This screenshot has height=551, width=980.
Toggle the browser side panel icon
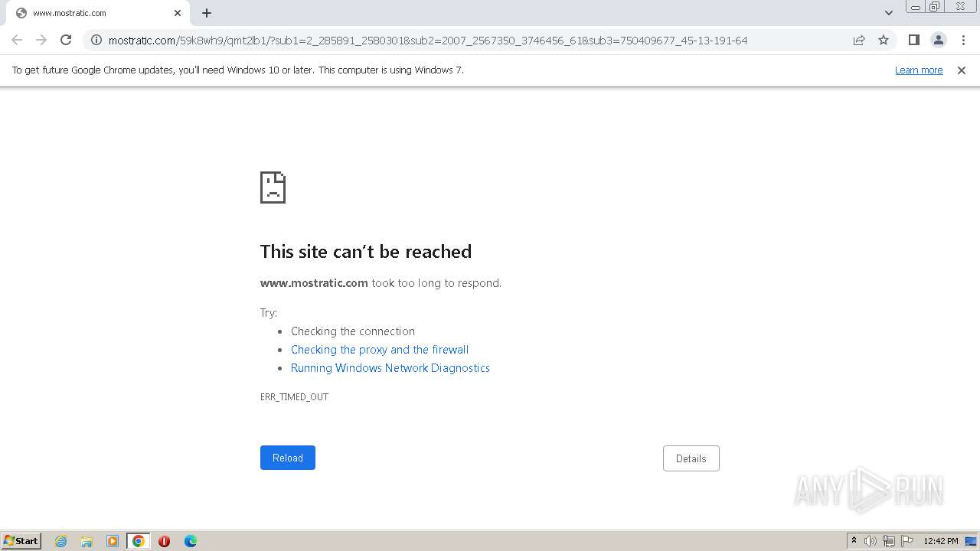(x=913, y=40)
